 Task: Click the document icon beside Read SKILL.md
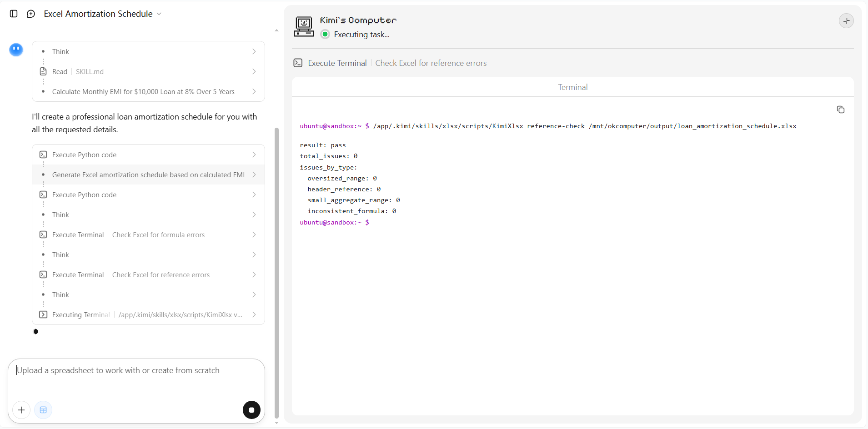[43, 71]
